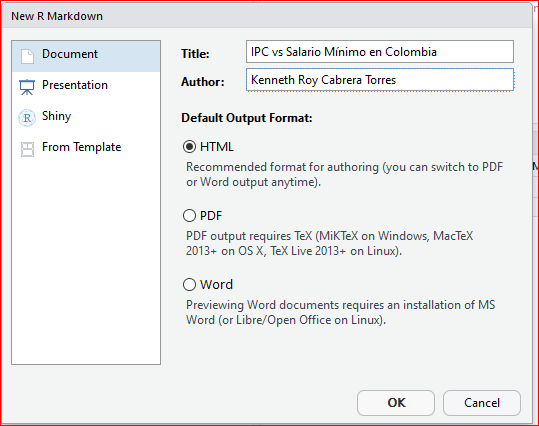Image resolution: width=539 pixels, height=426 pixels.
Task: Open the From Template text label
Action: tap(81, 147)
